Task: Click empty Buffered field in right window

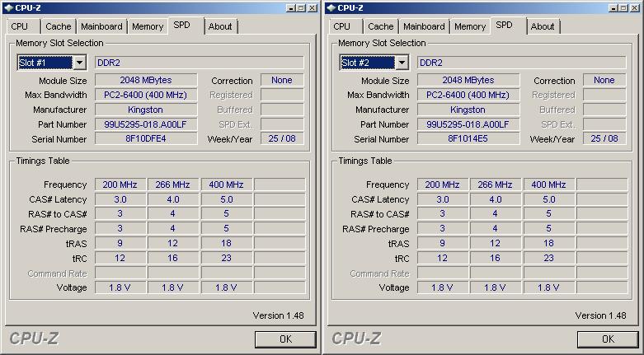Action: tap(604, 110)
